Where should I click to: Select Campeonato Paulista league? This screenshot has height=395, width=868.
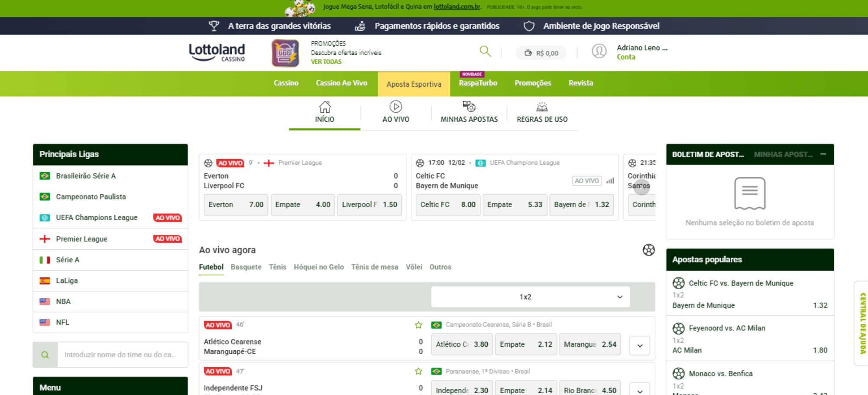point(110,197)
